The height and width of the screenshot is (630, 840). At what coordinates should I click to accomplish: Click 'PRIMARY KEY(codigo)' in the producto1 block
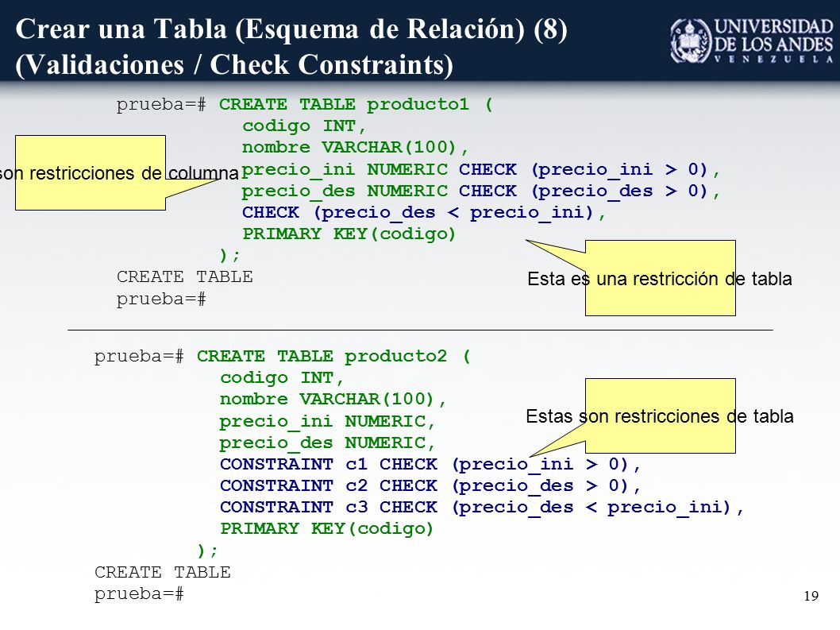[x=349, y=234]
